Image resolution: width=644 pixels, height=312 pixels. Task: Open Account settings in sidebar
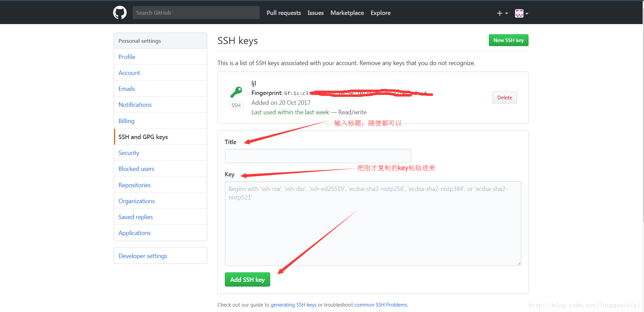point(160,73)
